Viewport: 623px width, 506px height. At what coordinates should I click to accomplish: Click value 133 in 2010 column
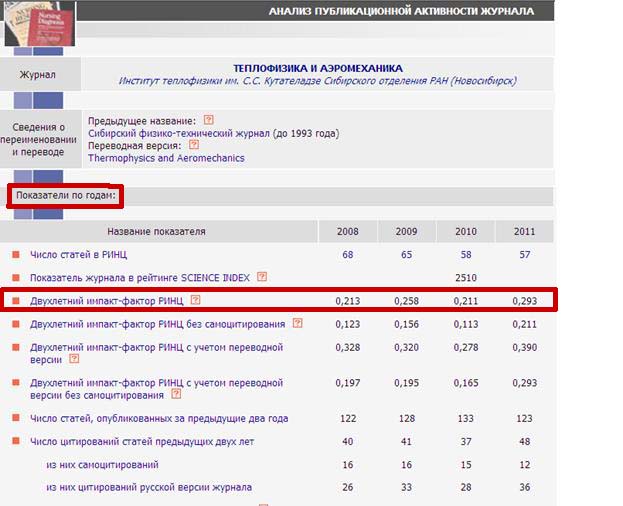[466, 418]
